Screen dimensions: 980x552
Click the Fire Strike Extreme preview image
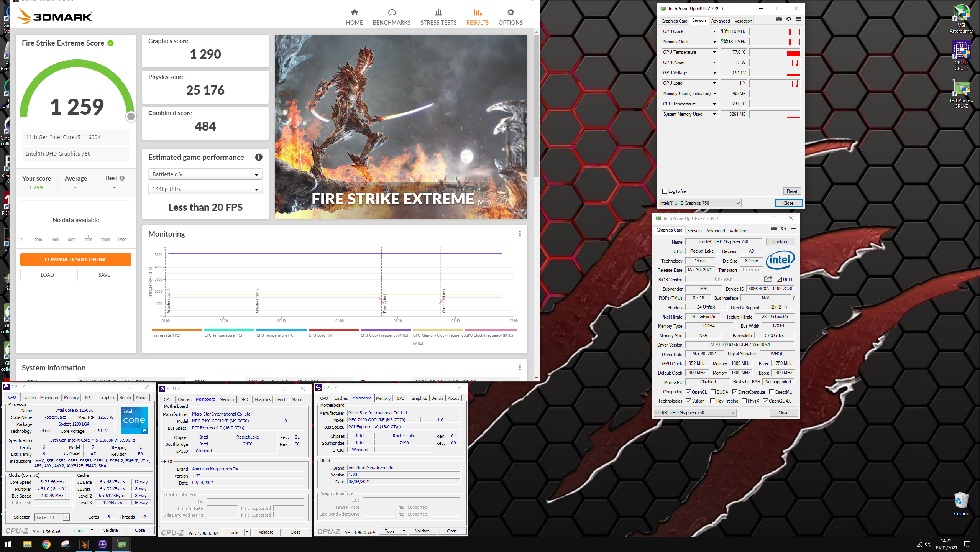click(401, 127)
